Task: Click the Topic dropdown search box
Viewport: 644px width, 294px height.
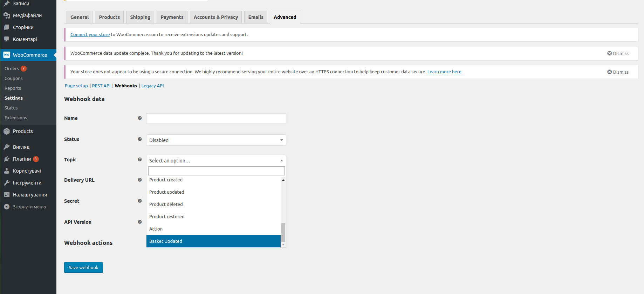Action: (217, 171)
